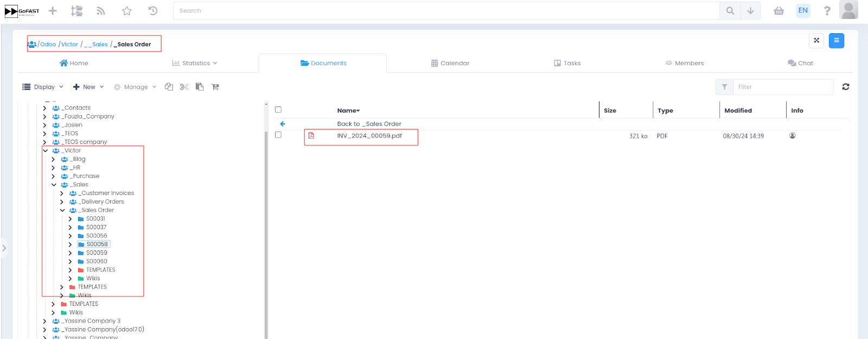
Task: Open the recent history icon
Action: [153, 10]
